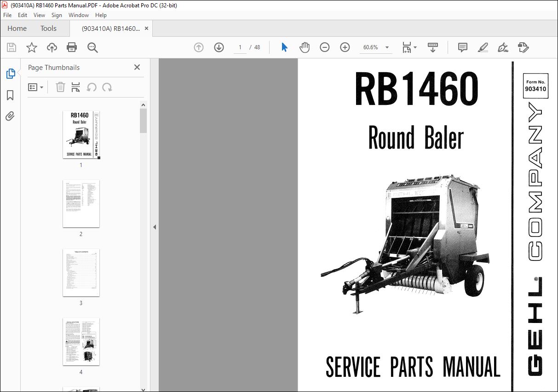Go to next page arrow
This screenshot has width=558, height=392.
219,47
